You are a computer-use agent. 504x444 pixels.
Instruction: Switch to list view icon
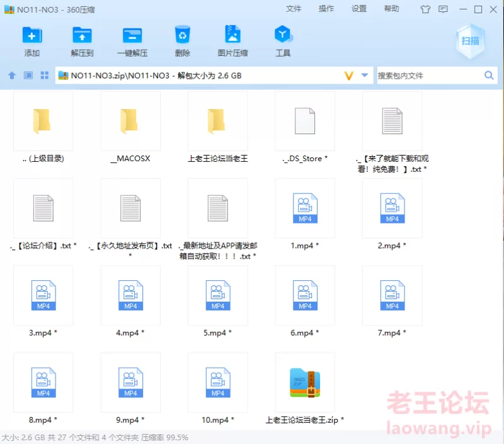point(28,76)
